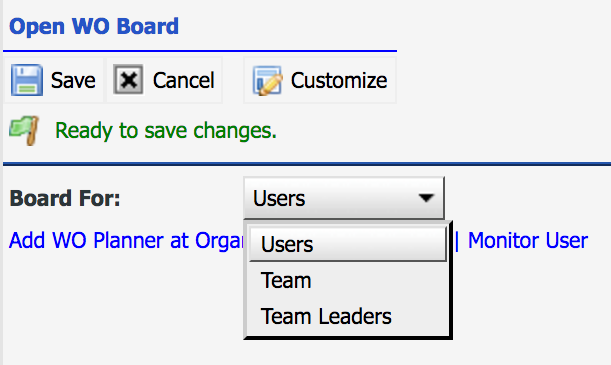Click the Cancel text label
The width and height of the screenshot is (611, 365).
(184, 81)
